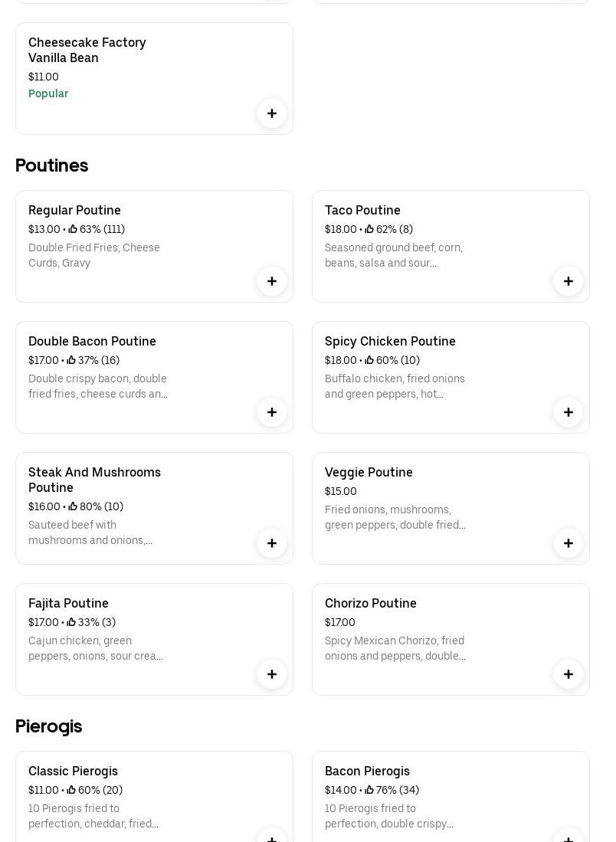Select the Cheesecake Factory Vanilla Bean title
The width and height of the screenshot is (616, 842).
pos(87,50)
